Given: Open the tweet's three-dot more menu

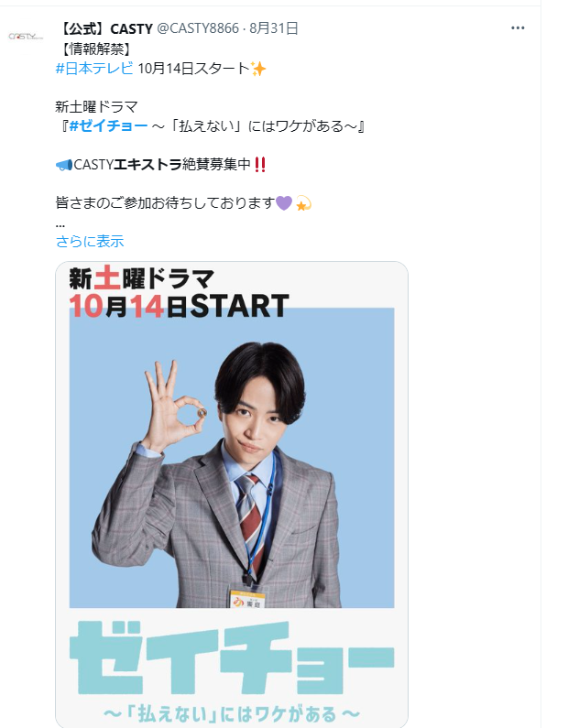Looking at the screenshot, I should click(518, 27).
